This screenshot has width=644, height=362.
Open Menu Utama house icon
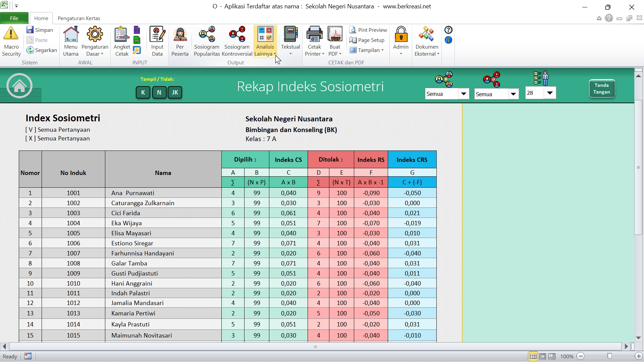[x=71, y=34]
